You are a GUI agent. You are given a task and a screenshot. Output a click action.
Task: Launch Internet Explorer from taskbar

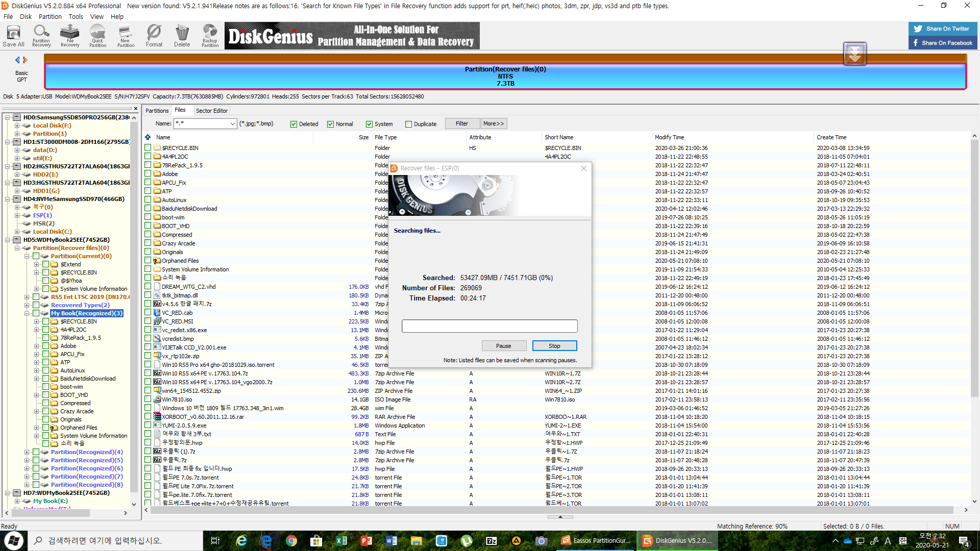pos(241,541)
